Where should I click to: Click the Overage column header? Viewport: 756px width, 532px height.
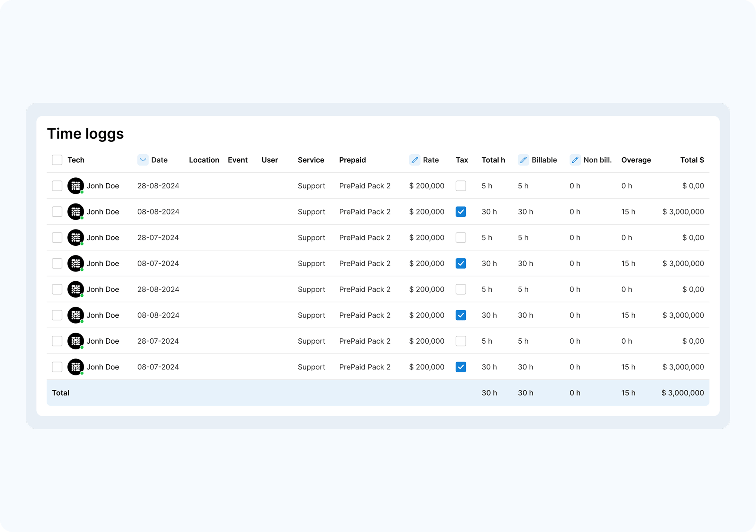pyautogui.click(x=636, y=160)
